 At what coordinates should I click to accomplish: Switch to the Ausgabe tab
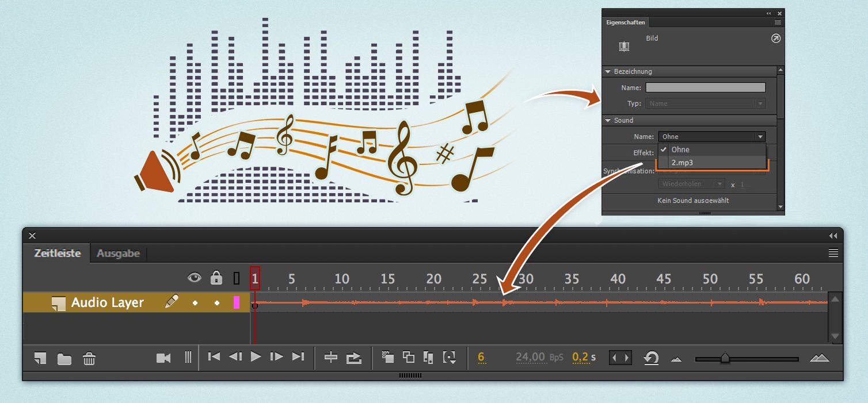(118, 254)
